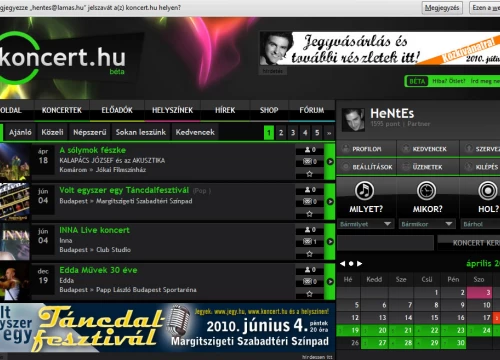The width and height of the screenshot is (500, 360).
Task: Click the green BÉTA feedback bar
Action: point(453,81)
